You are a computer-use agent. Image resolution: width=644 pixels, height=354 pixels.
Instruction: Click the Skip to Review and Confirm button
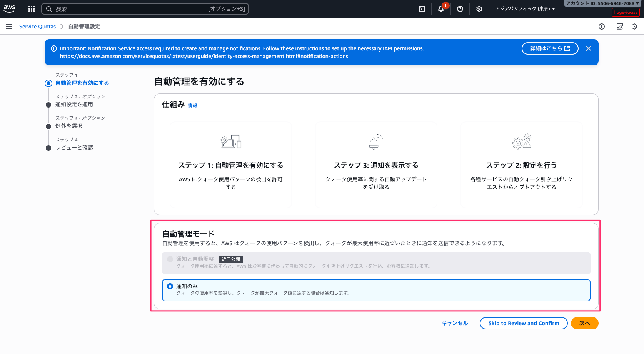(x=523, y=323)
